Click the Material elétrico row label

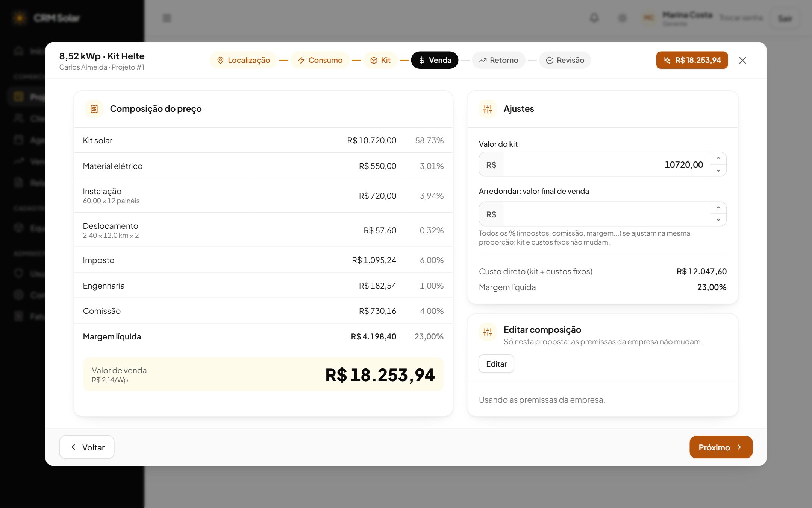click(x=113, y=166)
